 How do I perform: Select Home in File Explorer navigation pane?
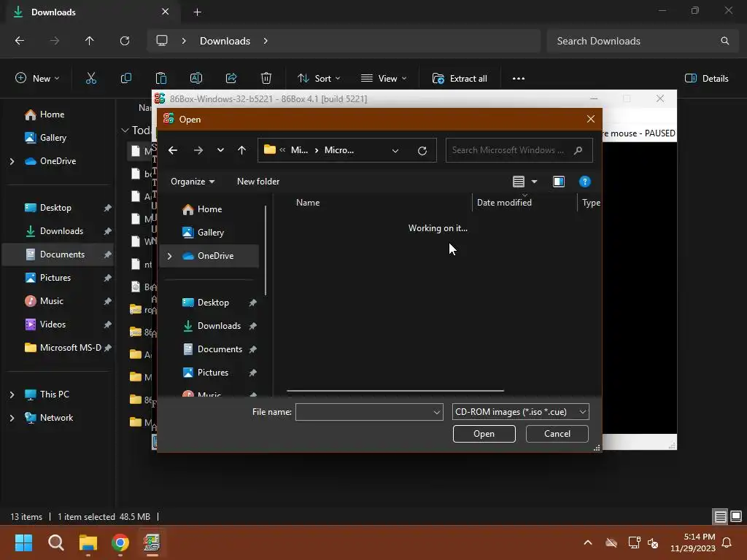click(44, 114)
